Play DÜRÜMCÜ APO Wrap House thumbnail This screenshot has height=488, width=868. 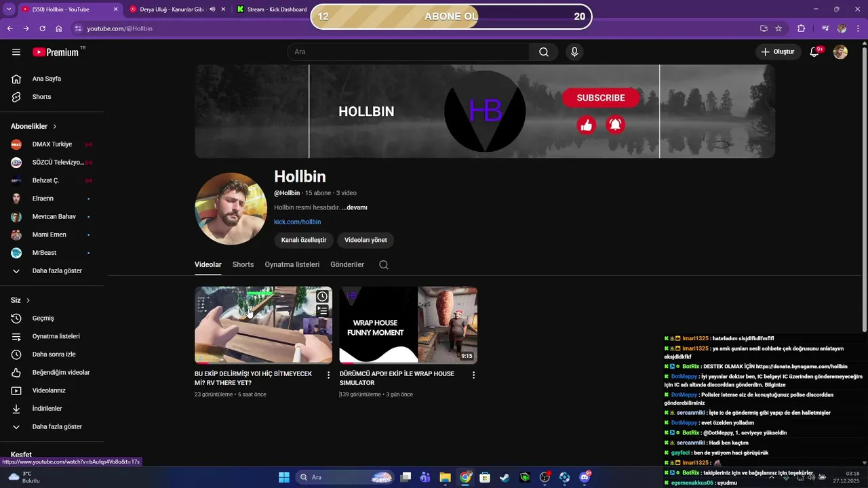coord(408,325)
